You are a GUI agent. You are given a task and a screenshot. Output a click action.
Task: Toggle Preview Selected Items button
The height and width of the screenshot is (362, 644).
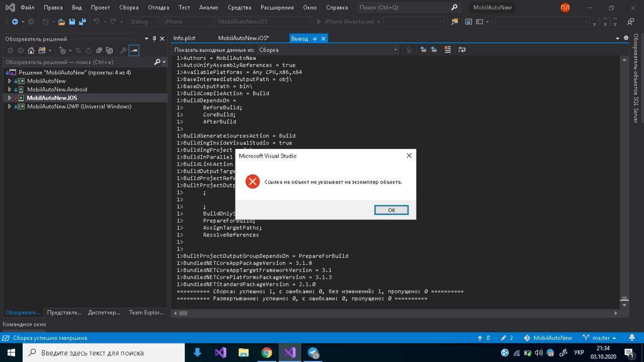point(134,50)
